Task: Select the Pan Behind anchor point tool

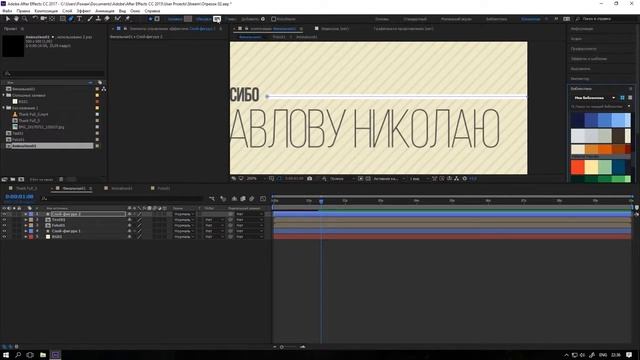Action: point(52,19)
